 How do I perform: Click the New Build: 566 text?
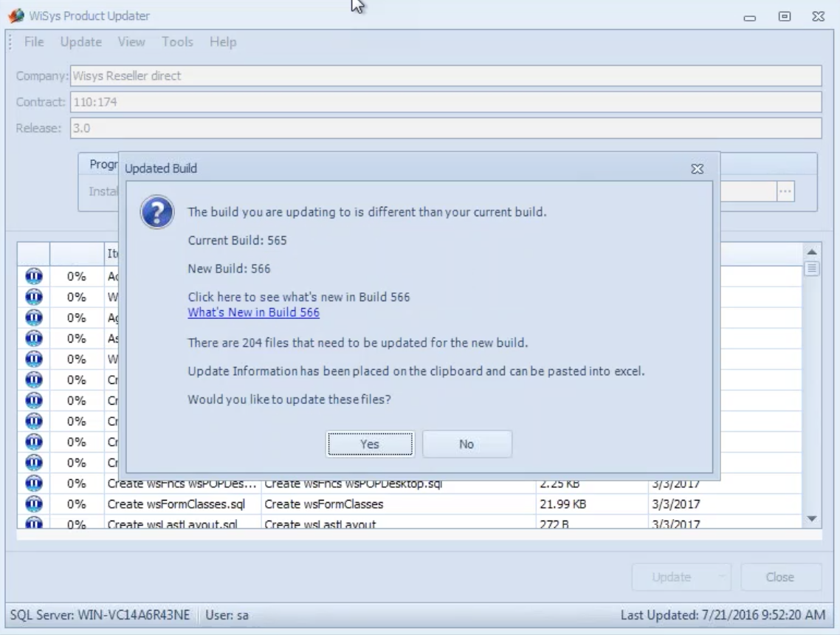(x=229, y=269)
